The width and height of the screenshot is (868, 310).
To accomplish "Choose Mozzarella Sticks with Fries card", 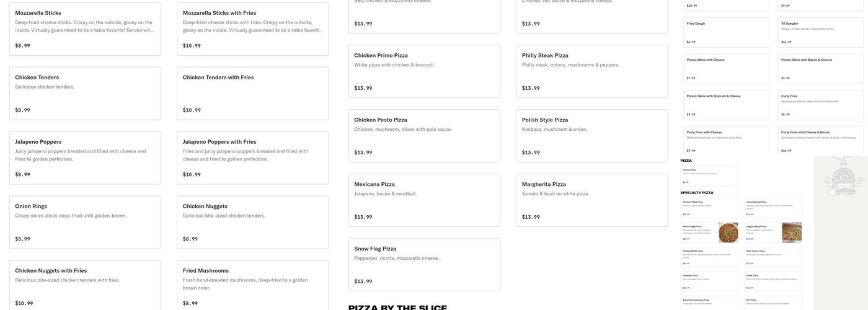I will tap(253, 29).
